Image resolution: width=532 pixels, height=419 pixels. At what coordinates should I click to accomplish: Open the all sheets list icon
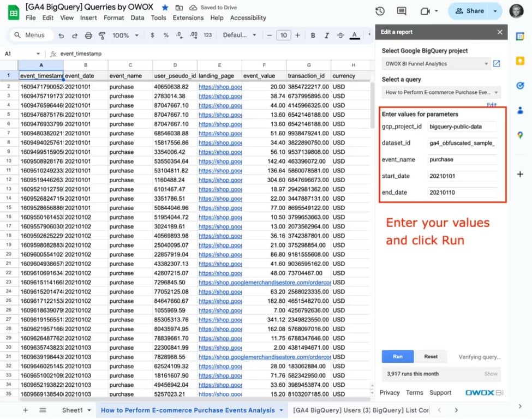[x=43, y=410]
